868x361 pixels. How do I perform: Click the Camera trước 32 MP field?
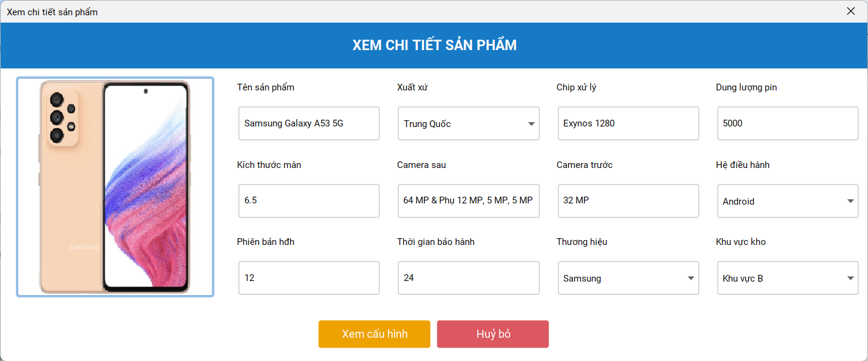pos(629,201)
